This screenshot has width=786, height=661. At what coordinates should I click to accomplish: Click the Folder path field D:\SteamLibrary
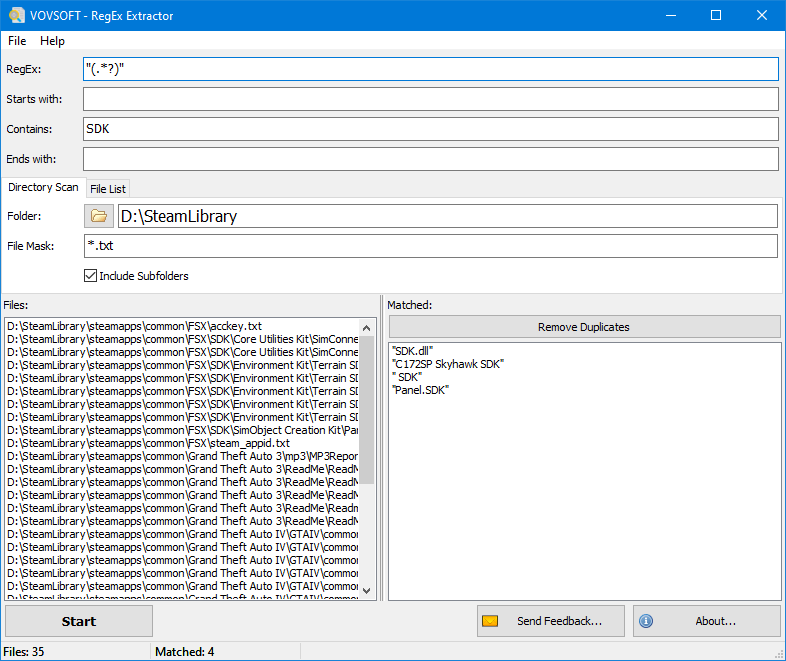click(x=448, y=216)
